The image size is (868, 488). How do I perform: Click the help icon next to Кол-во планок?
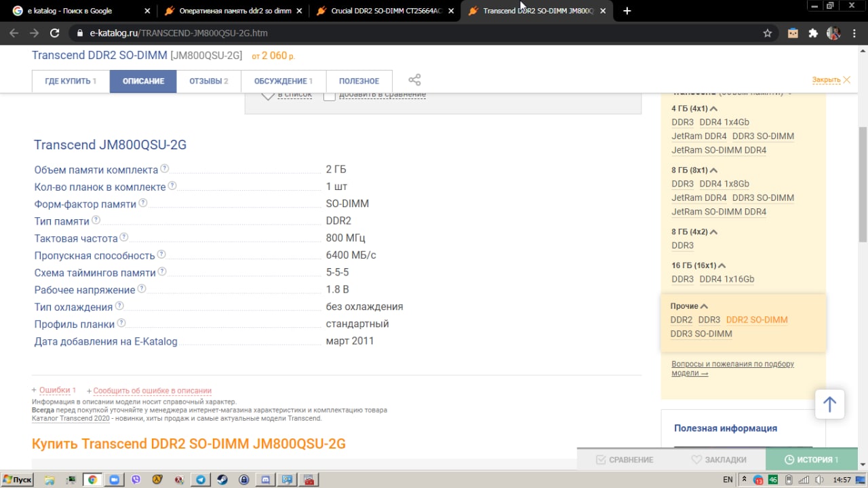pyautogui.click(x=172, y=186)
